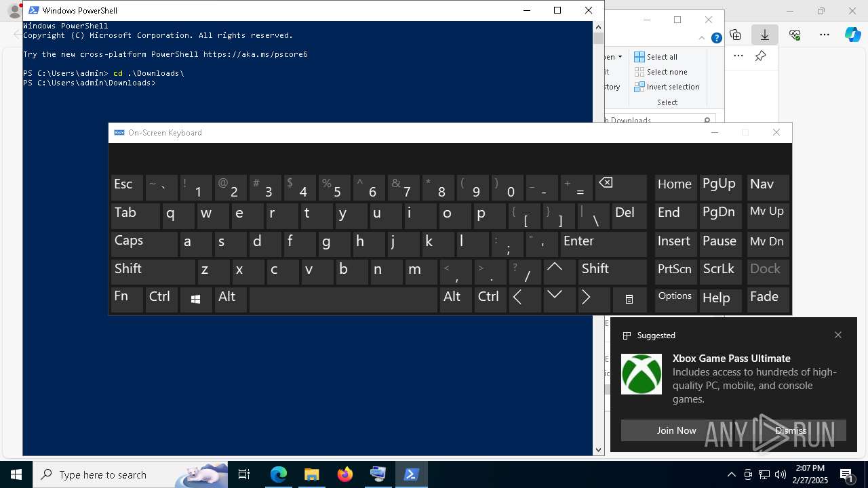The width and height of the screenshot is (868, 488).
Task: Click Select none in Explorer ribbon
Action: (x=661, y=72)
